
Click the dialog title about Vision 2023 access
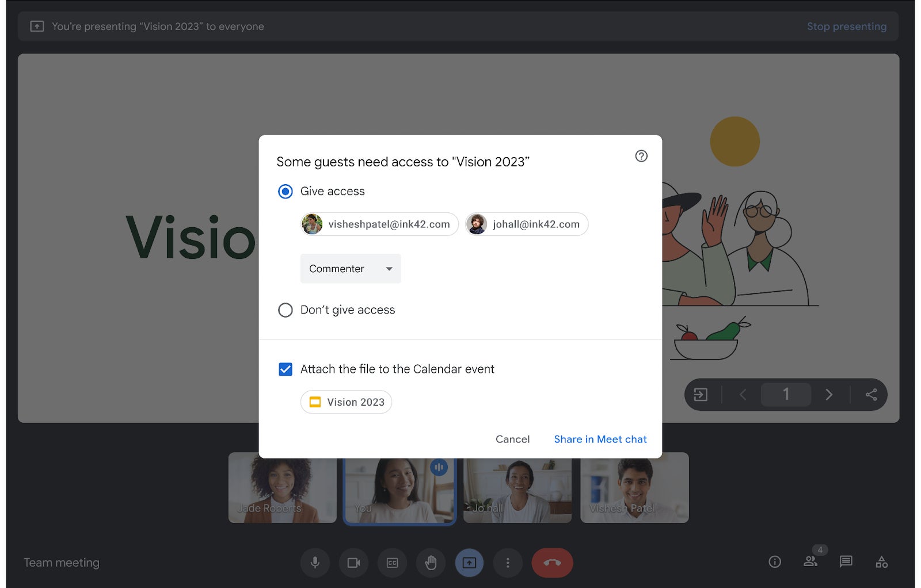(x=403, y=162)
